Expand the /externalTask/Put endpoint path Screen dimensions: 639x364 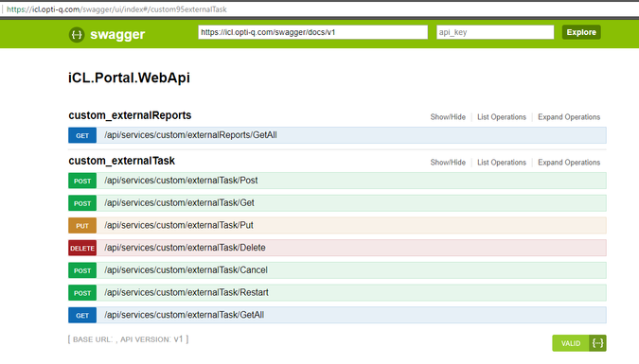tap(179, 225)
